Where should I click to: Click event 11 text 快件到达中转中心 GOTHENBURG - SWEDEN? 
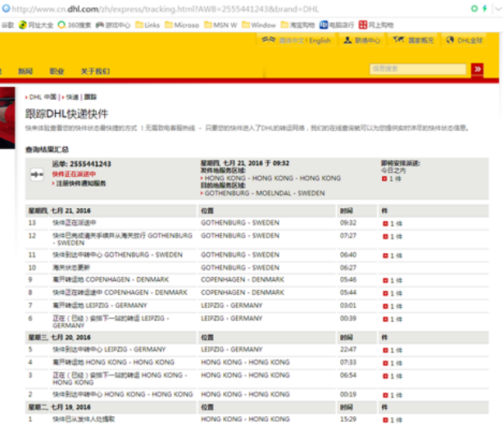click(x=118, y=255)
